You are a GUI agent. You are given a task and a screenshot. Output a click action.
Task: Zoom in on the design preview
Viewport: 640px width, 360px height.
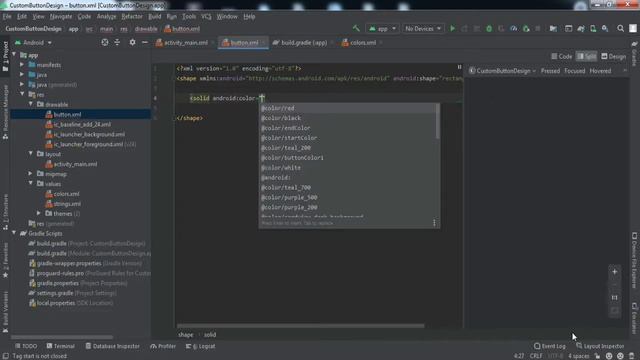615,272
